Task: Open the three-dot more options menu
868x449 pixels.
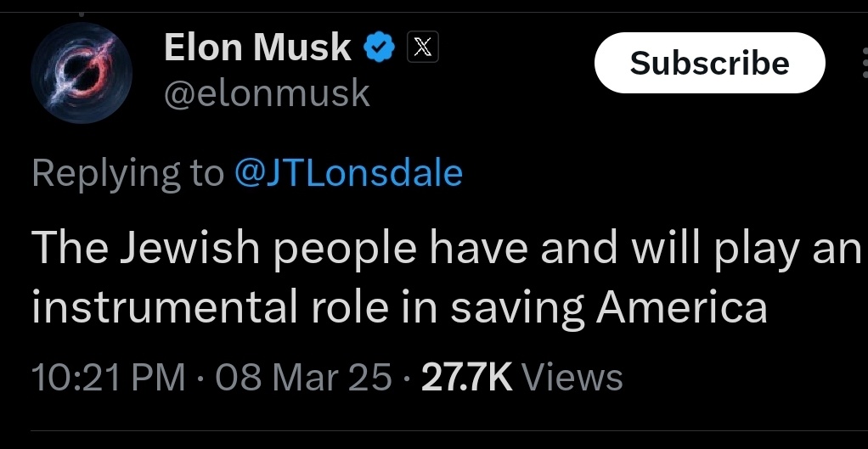Action: [864, 63]
